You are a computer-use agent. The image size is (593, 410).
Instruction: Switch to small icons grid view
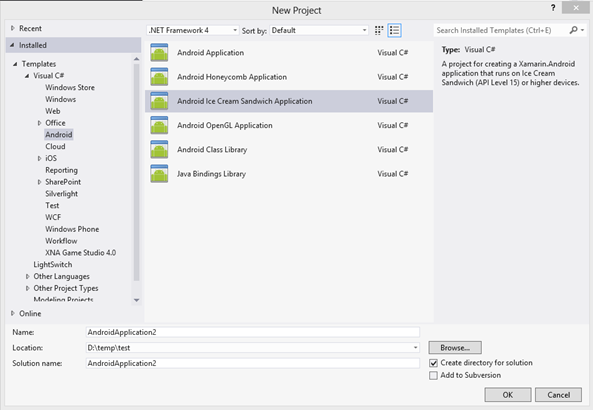click(x=379, y=30)
